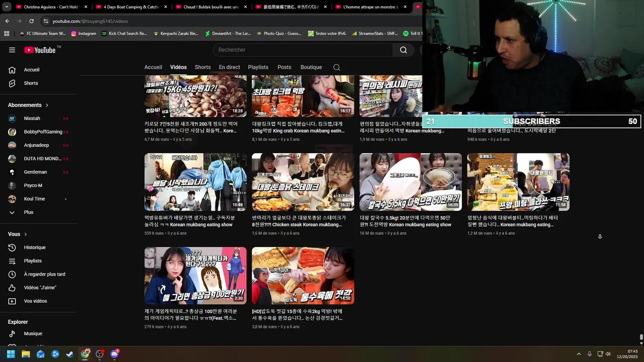Open Boutique channel tab
The image size is (644, 362).
point(311,67)
